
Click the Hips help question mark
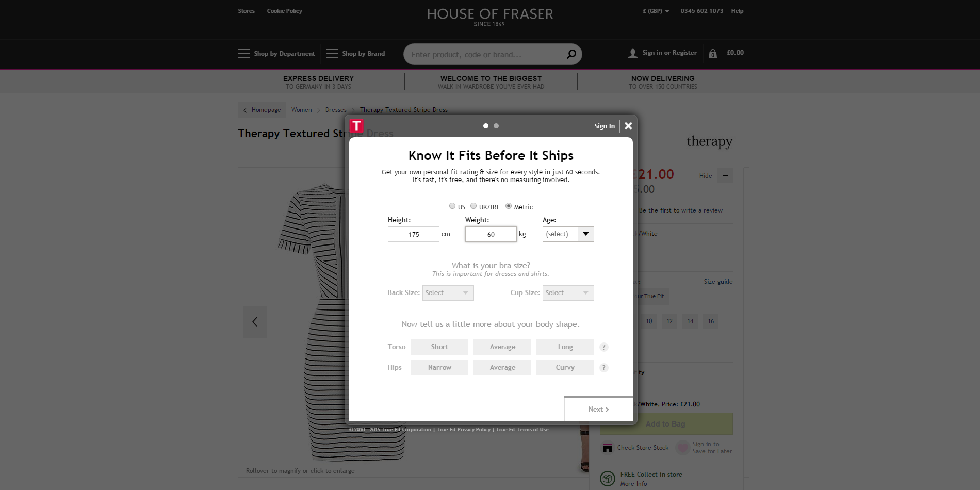604,368
